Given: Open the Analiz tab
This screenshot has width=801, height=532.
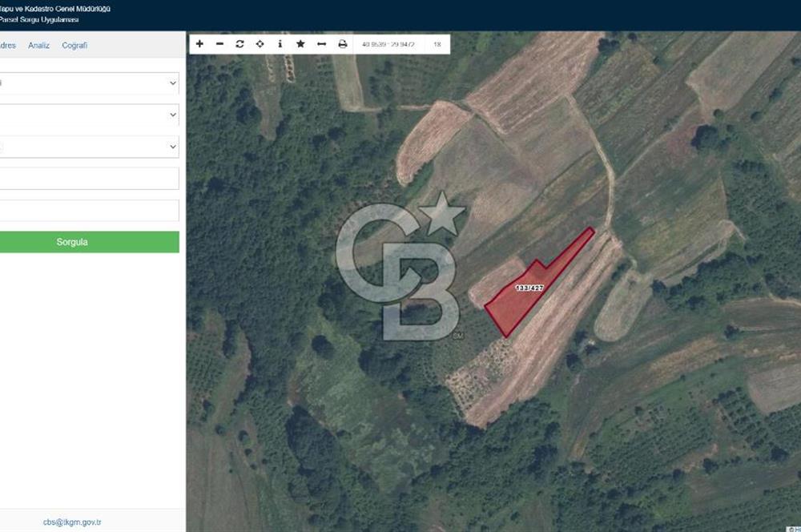Looking at the screenshot, I should pyautogui.click(x=38, y=46).
